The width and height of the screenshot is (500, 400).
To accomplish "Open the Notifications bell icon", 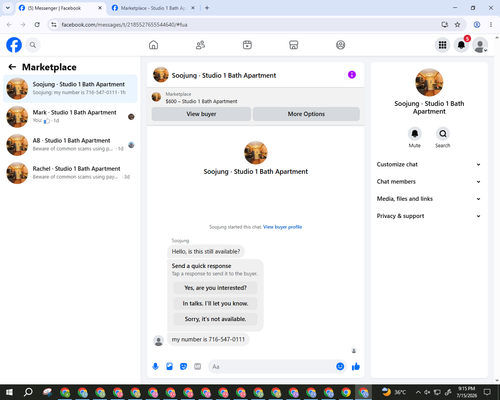I will tap(461, 45).
